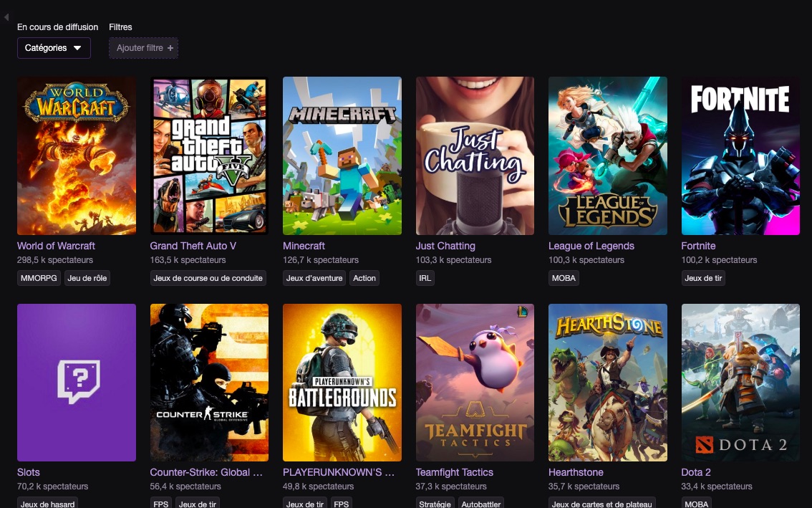Click the Action tag under Minecraft

coord(364,278)
